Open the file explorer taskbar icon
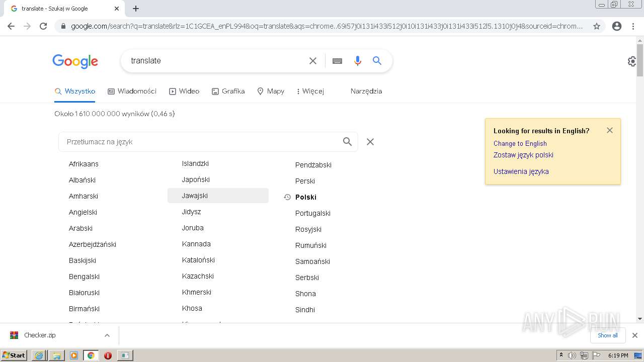Image resolution: width=644 pixels, height=362 pixels. (56, 355)
